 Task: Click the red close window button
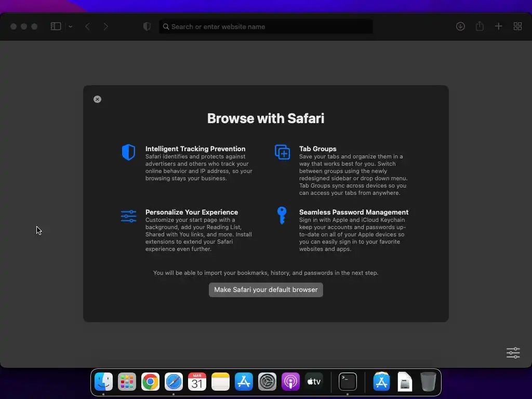[x=14, y=26]
